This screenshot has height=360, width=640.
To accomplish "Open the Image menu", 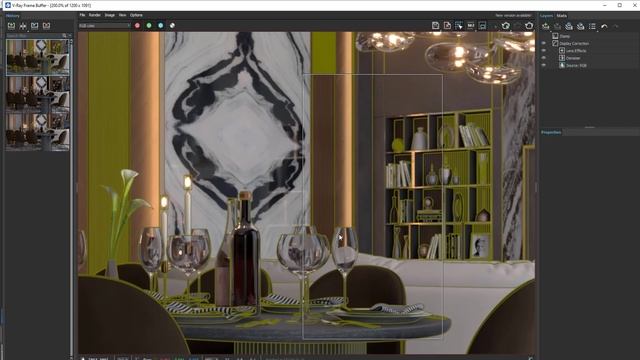I will pyautogui.click(x=109, y=15).
